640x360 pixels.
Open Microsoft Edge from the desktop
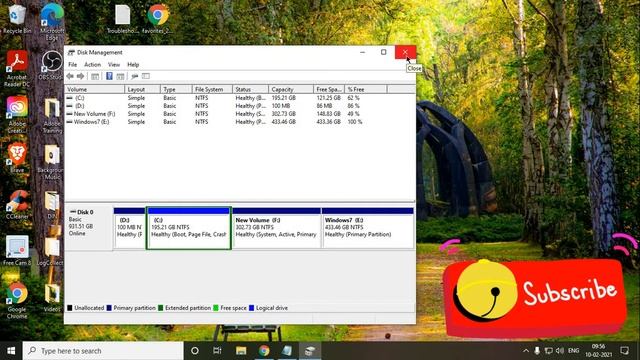tap(52, 22)
